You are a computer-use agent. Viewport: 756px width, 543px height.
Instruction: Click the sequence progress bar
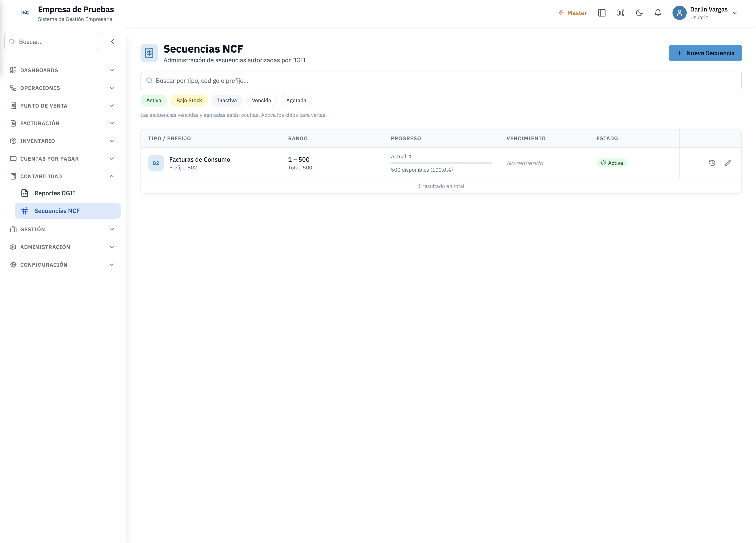click(441, 163)
